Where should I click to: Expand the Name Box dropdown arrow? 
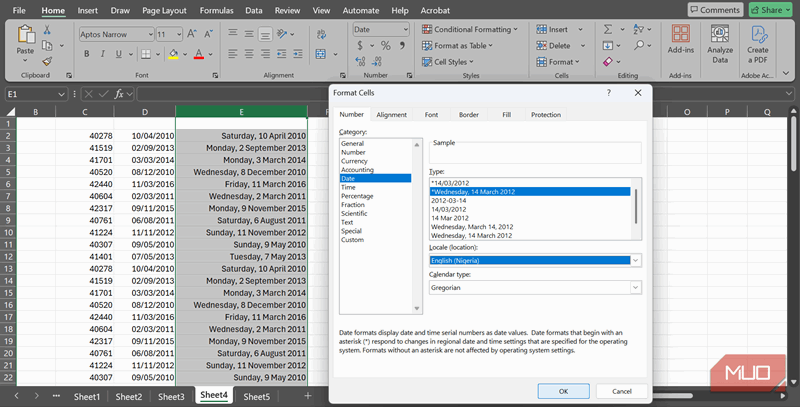pyautogui.click(x=61, y=94)
